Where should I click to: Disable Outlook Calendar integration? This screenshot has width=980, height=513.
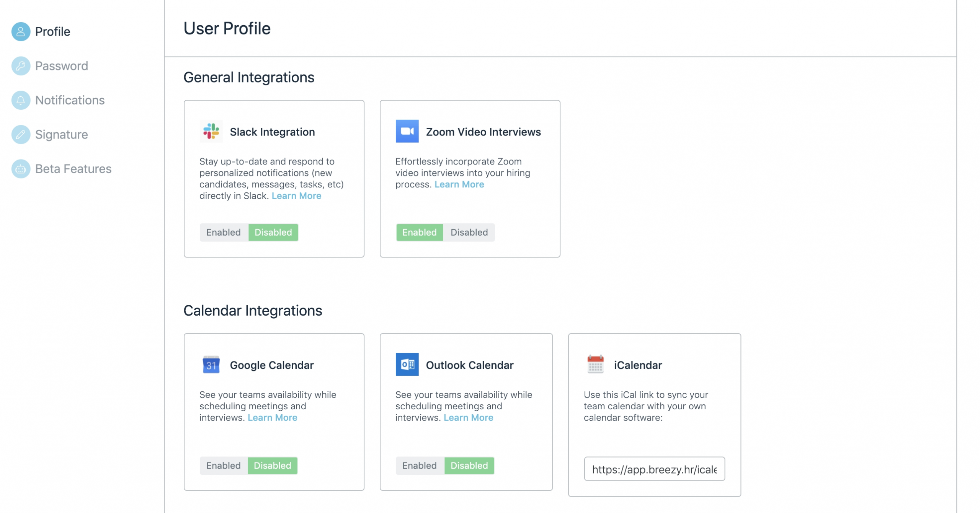[469, 465]
